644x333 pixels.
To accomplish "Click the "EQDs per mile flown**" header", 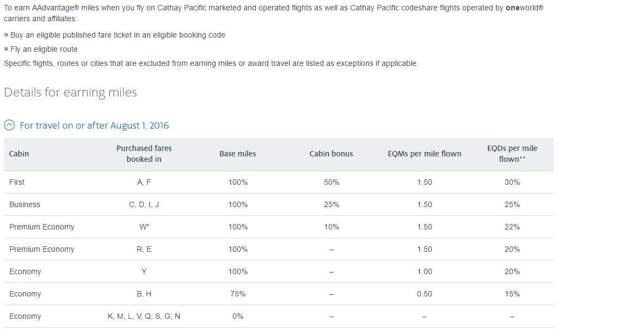I will point(512,154).
